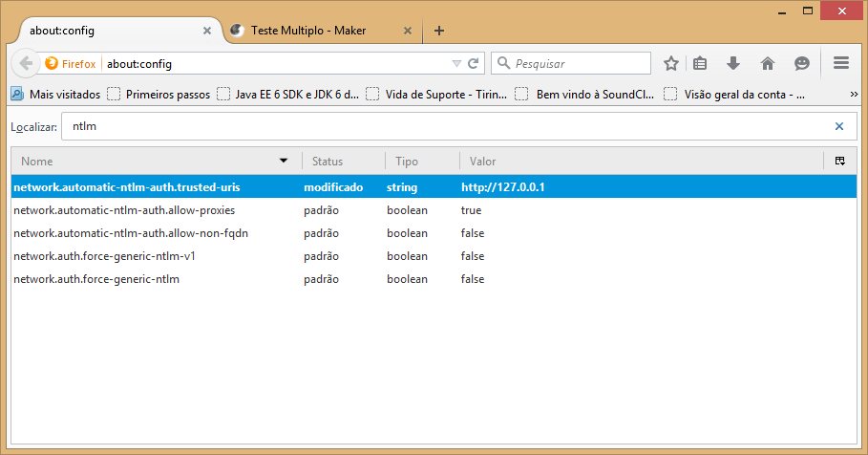Select network.auth.force-generic-ntlm-v1 row
The image size is (868, 455).
coord(434,256)
